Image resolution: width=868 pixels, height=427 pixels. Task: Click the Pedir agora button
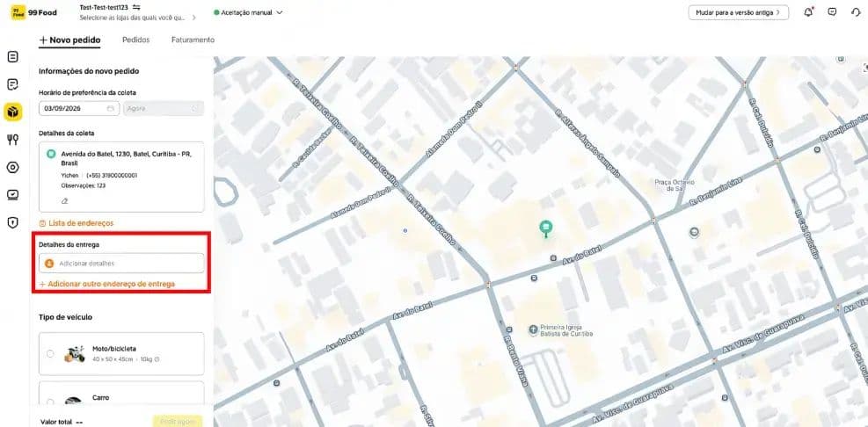(178, 421)
